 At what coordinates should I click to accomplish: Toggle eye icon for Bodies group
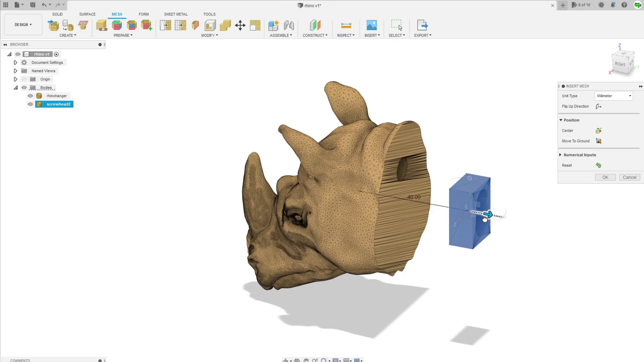[24, 87]
